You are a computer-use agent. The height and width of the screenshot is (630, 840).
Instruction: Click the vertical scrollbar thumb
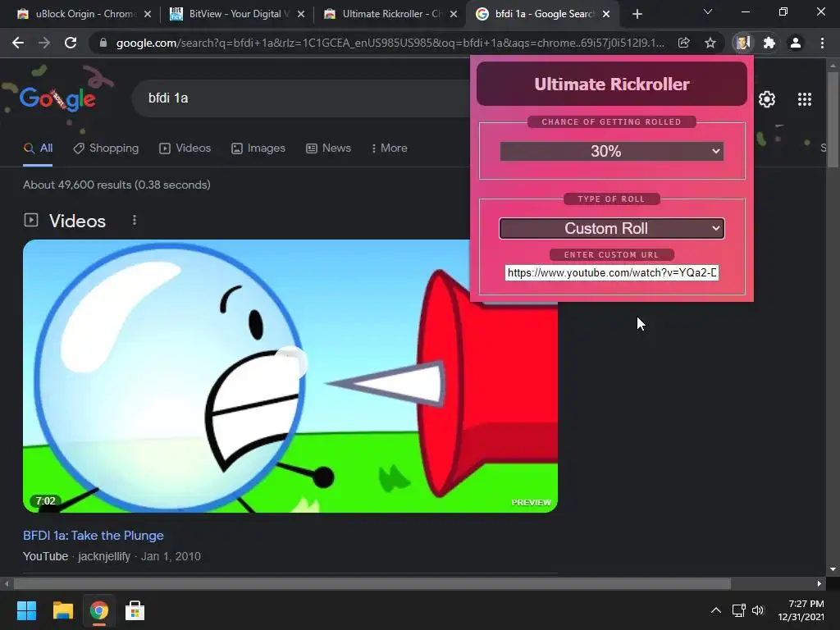833,120
